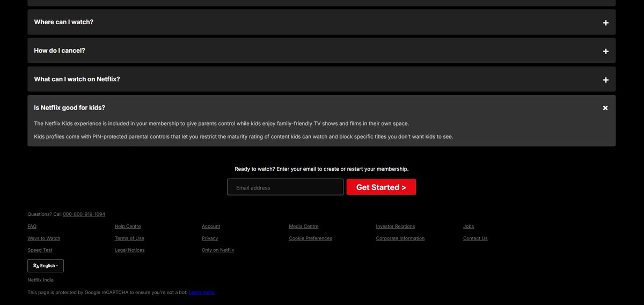The height and width of the screenshot is (305, 644).
Task: Open Corporate Information link
Action: [x=400, y=238]
